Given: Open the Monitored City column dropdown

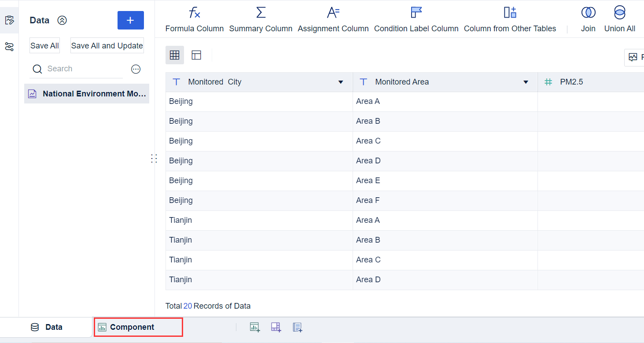Looking at the screenshot, I should click(x=340, y=82).
